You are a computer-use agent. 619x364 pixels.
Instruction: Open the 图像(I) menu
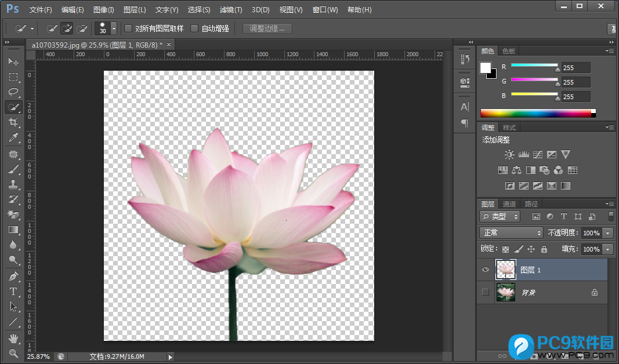104,9
